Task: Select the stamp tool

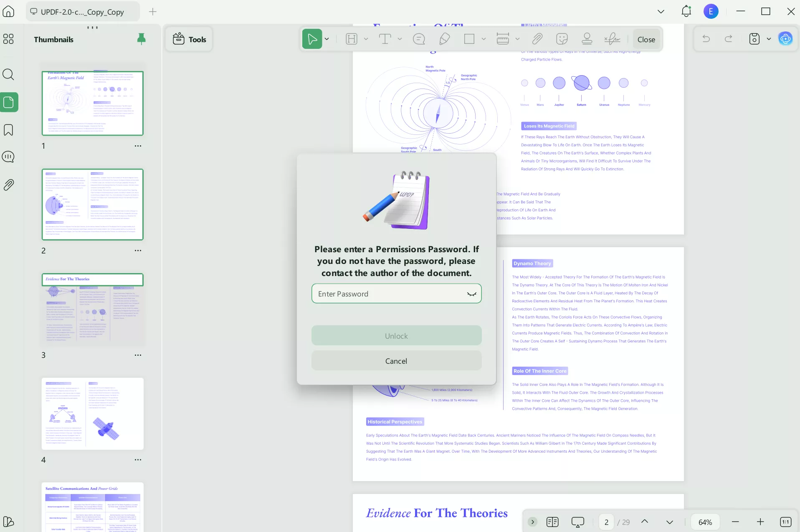Action: click(586, 38)
